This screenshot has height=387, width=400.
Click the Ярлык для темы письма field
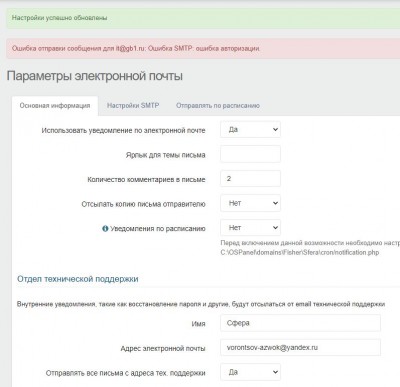point(250,154)
